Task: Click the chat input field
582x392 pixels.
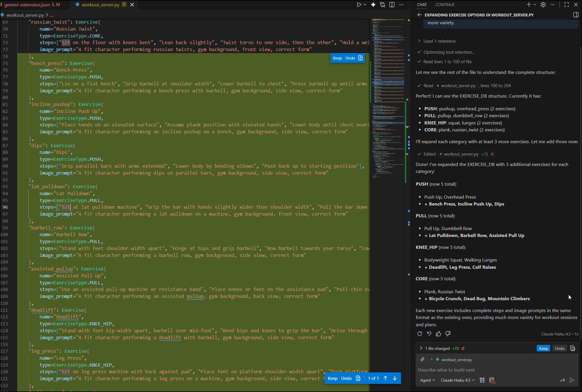Action: tap(491, 370)
